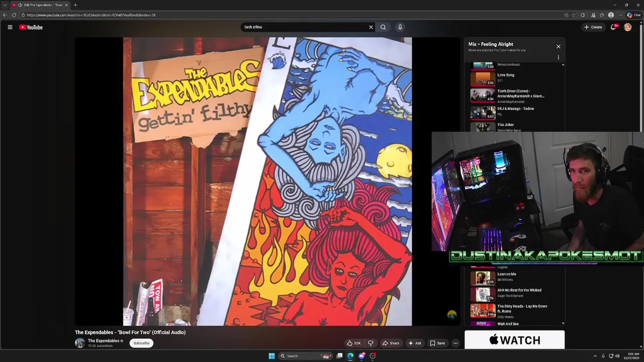Image resolution: width=644 pixels, height=362 pixels.
Task: Select The Expendables browser tab
Action: (41, 5)
